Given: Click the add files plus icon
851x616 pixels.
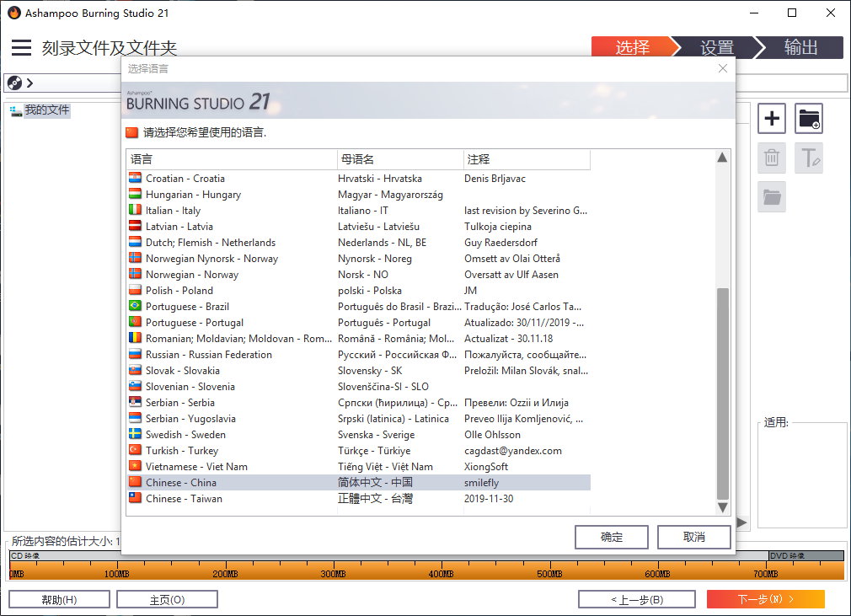Looking at the screenshot, I should (x=771, y=118).
